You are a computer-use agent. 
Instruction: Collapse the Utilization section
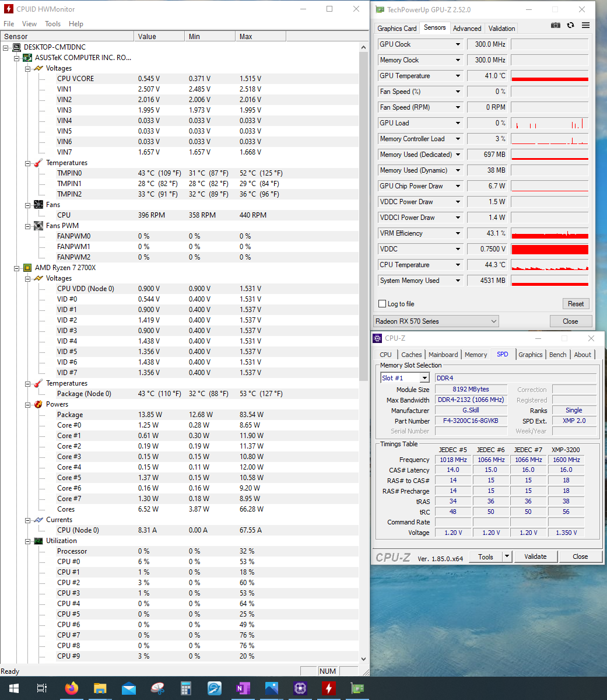point(27,541)
